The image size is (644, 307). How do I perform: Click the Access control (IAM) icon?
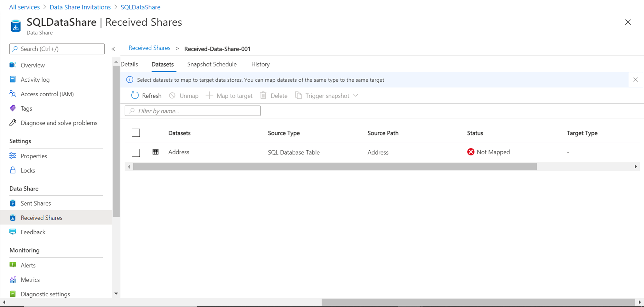point(13,94)
